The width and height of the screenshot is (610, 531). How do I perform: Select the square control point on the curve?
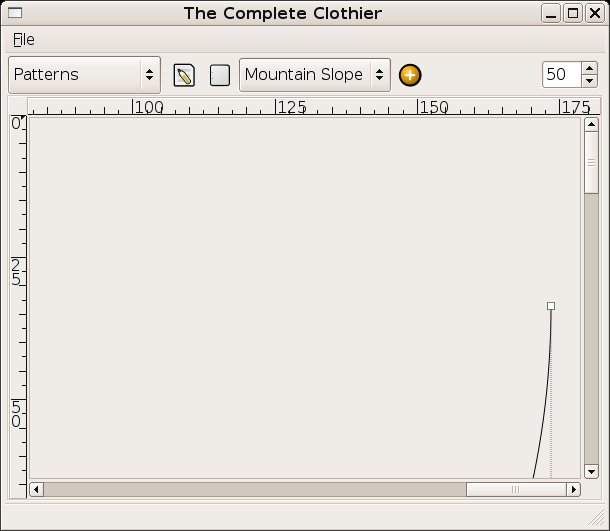[551, 306]
